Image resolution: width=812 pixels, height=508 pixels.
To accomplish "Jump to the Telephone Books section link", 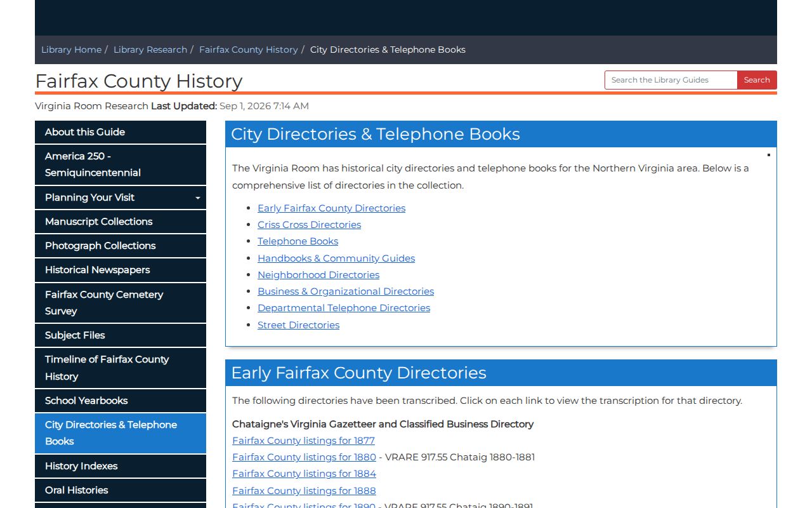I will click(x=298, y=241).
